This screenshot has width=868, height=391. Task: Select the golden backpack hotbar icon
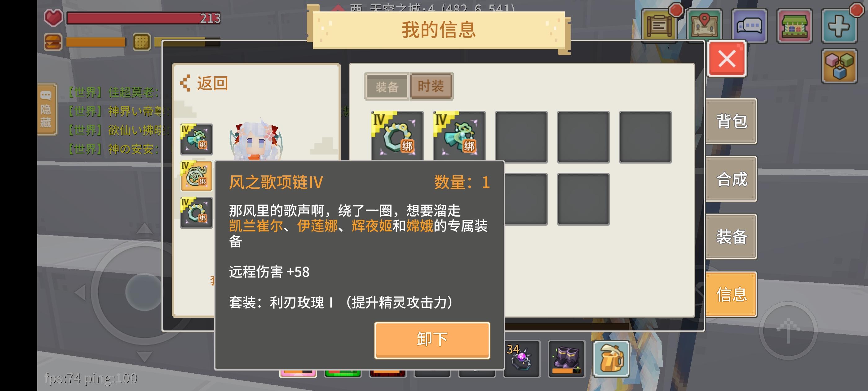coord(611,359)
